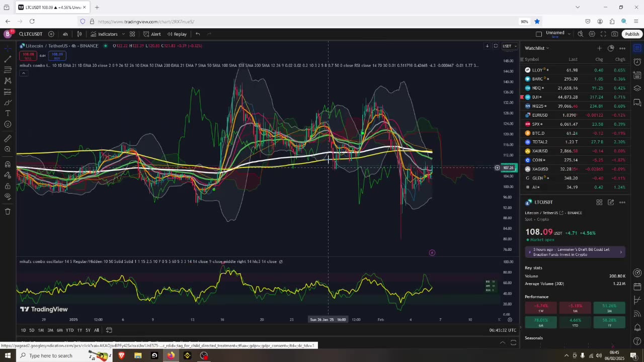Open the Unnamed layout dropdown

point(558,34)
